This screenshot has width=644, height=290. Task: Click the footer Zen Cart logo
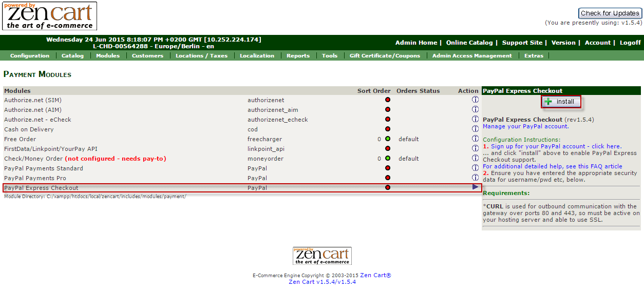(x=322, y=256)
